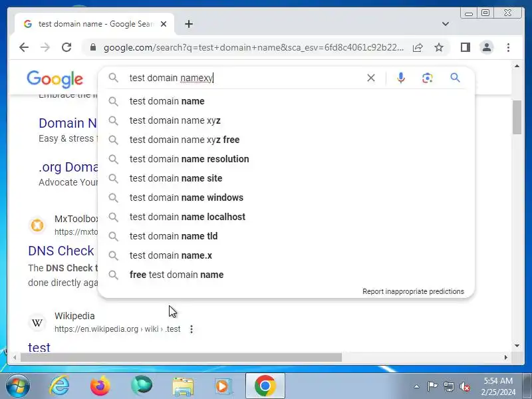Click 'Report inappropriate predictions' link
The image size is (532, 399).
tap(413, 291)
